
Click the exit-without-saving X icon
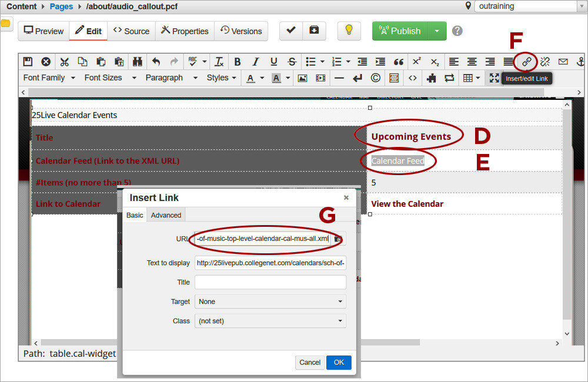(46, 62)
